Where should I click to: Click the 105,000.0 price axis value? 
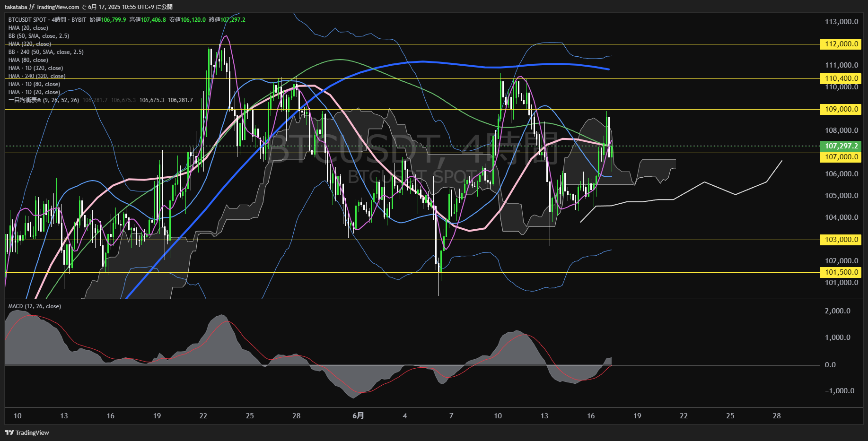[842, 196]
